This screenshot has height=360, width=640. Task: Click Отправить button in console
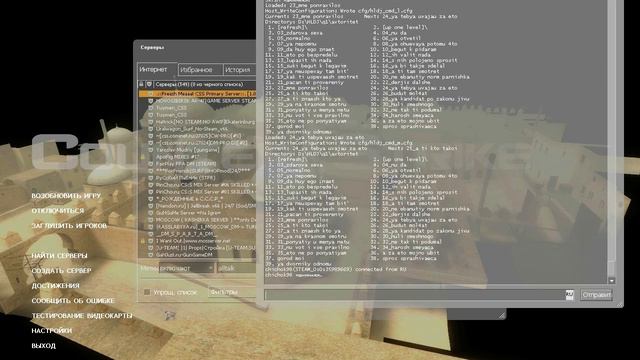click(x=596, y=295)
